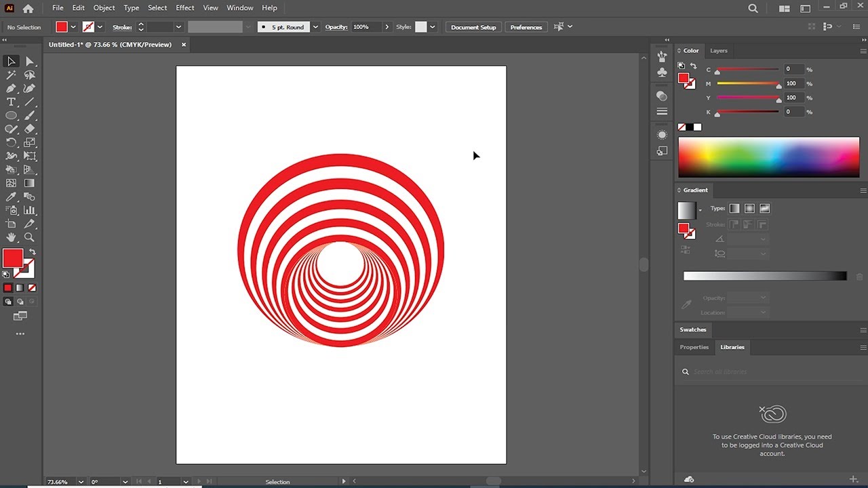Open the Effect menu
This screenshot has width=868, height=488.
(185, 8)
